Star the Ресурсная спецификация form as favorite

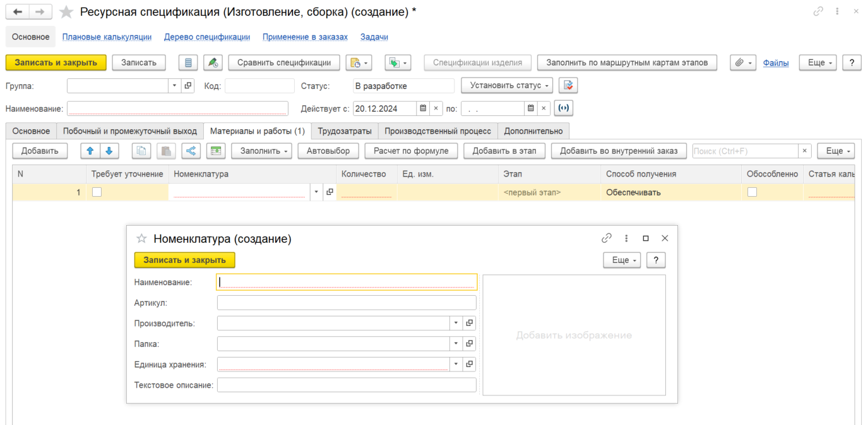pyautogui.click(x=65, y=12)
